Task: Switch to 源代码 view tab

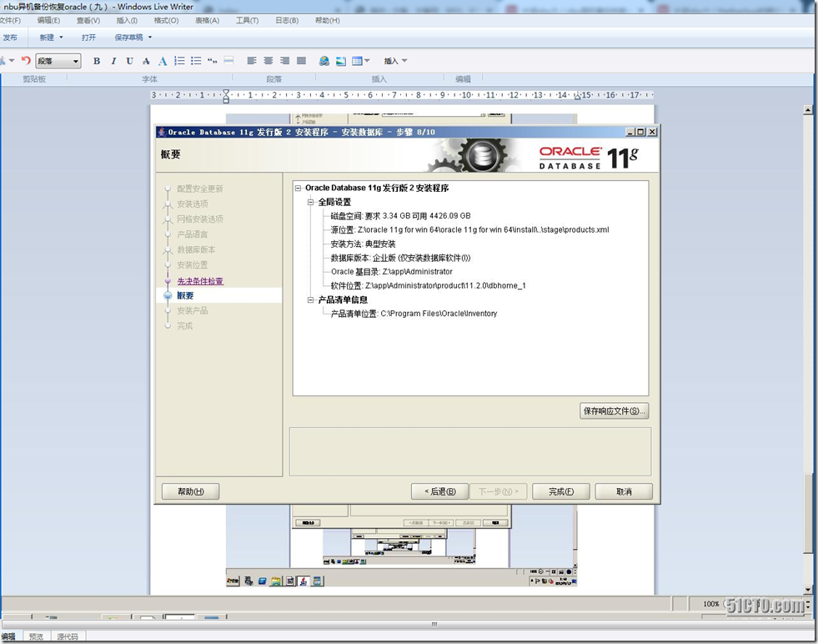Action: click(68, 636)
